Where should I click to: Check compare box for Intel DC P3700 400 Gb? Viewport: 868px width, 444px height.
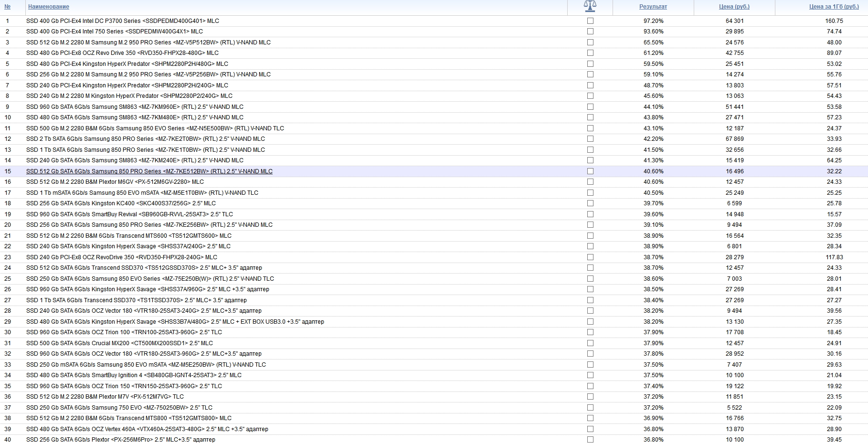(x=590, y=21)
